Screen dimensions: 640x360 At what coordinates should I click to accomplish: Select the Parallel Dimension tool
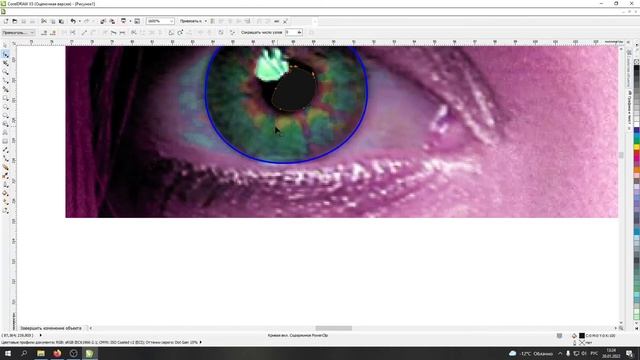(x=5, y=150)
